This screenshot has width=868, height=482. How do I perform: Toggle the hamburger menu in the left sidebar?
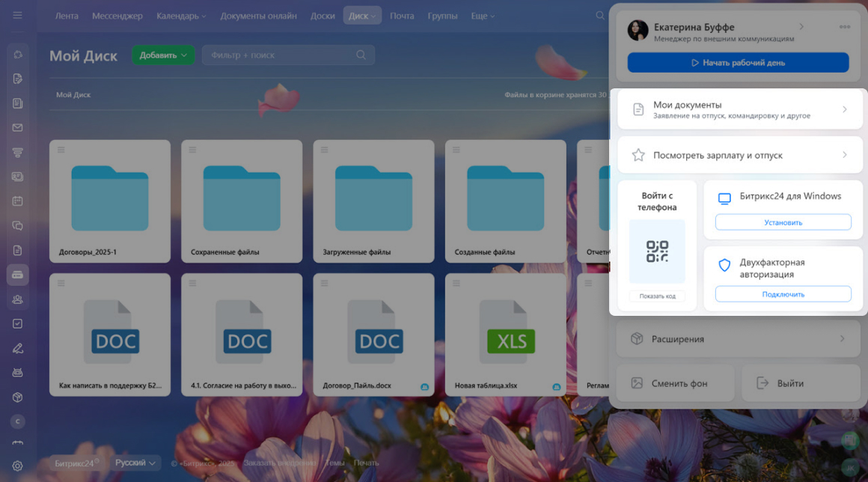(x=18, y=16)
